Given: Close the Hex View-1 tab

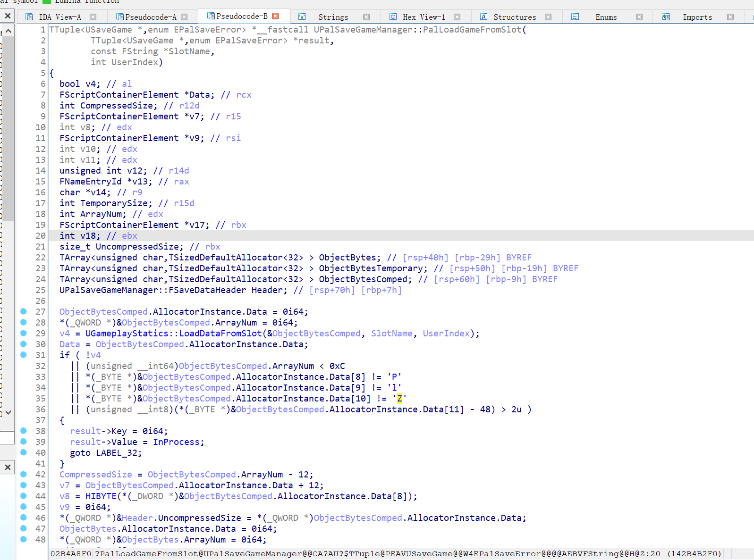Looking at the screenshot, I should tap(457, 17).
